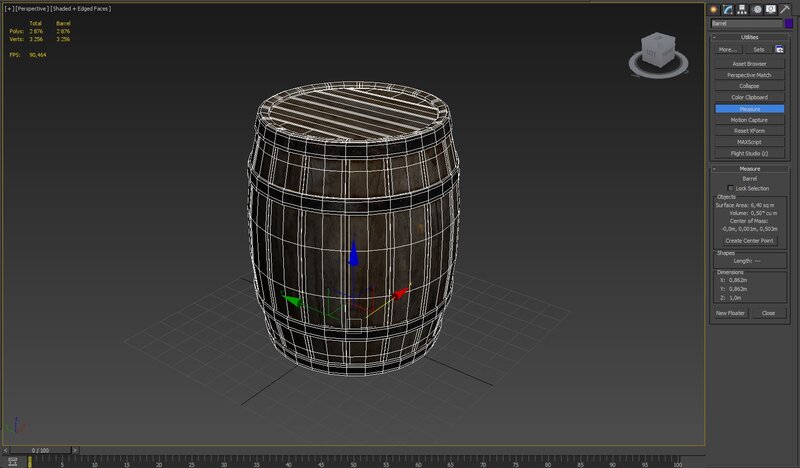Click the Configure Button Sets icon
The height and width of the screenshot is (468, 800).
[x=781, y=48]
